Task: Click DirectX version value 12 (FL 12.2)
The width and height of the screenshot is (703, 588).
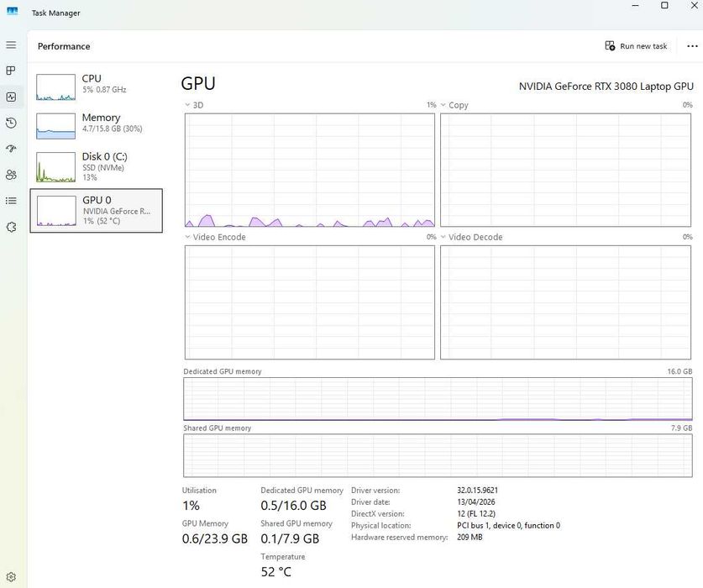Action: tap(476, 513)
